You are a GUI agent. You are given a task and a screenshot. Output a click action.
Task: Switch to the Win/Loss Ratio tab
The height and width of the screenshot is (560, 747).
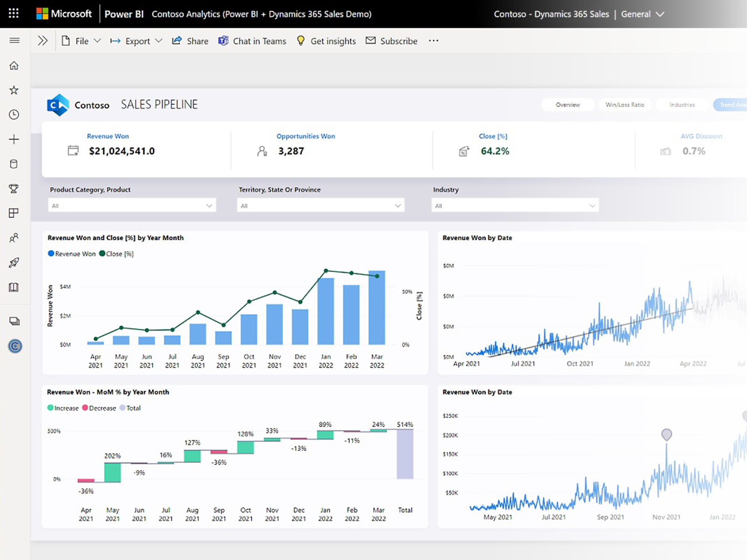625,105
